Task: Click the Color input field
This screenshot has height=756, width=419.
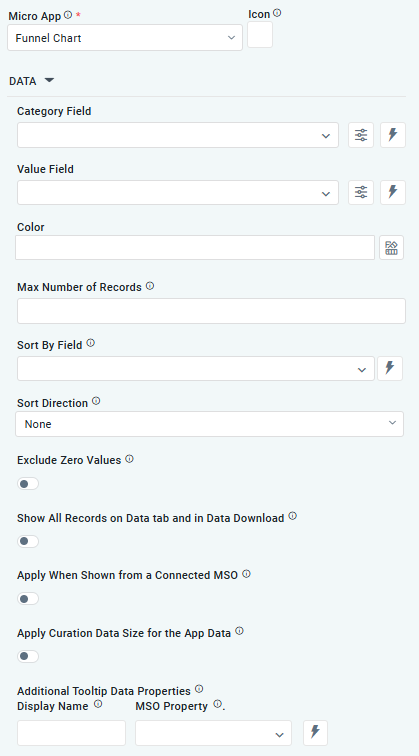Action: [195, 248]
